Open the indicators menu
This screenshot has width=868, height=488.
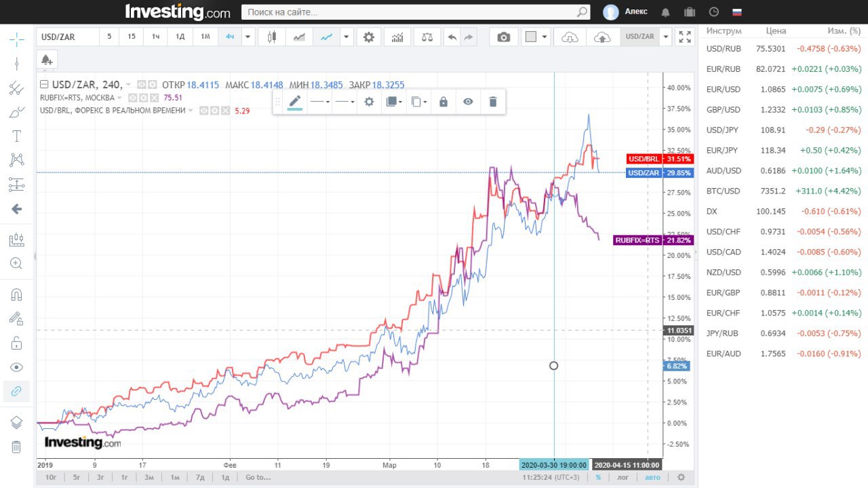click(x=398, y=37)
